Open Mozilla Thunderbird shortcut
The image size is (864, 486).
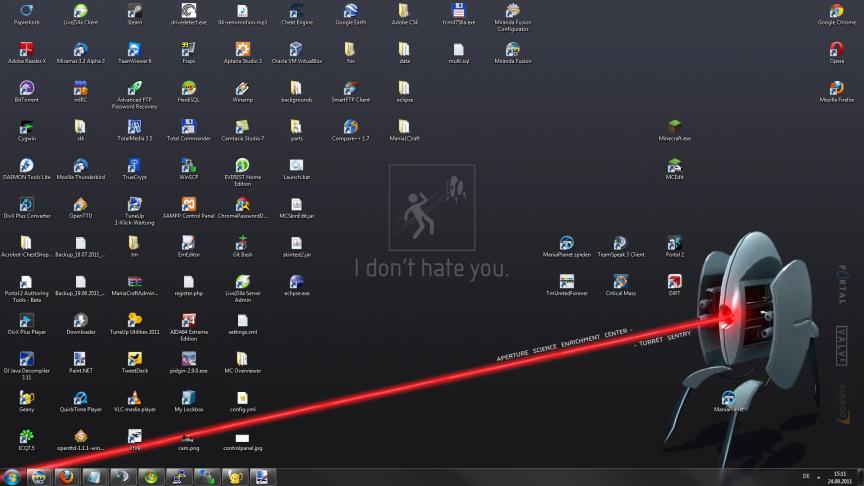pyautogui.click(x=80, y=169)
